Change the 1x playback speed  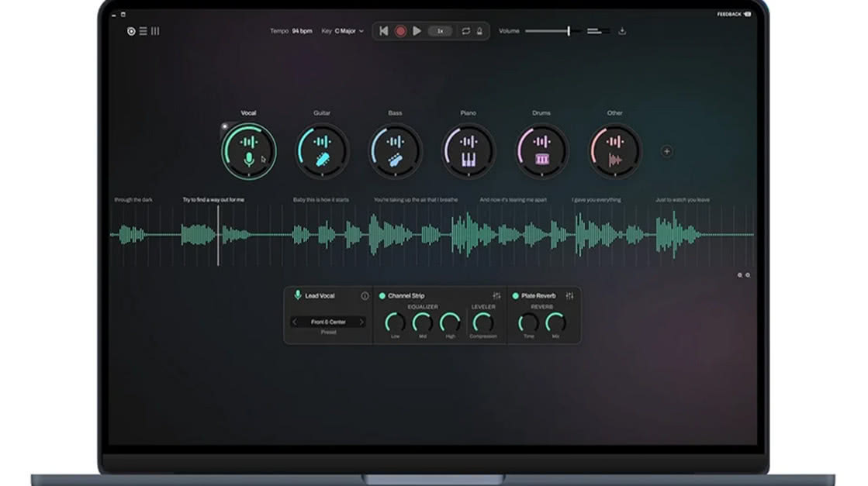[x=440, y=31]
